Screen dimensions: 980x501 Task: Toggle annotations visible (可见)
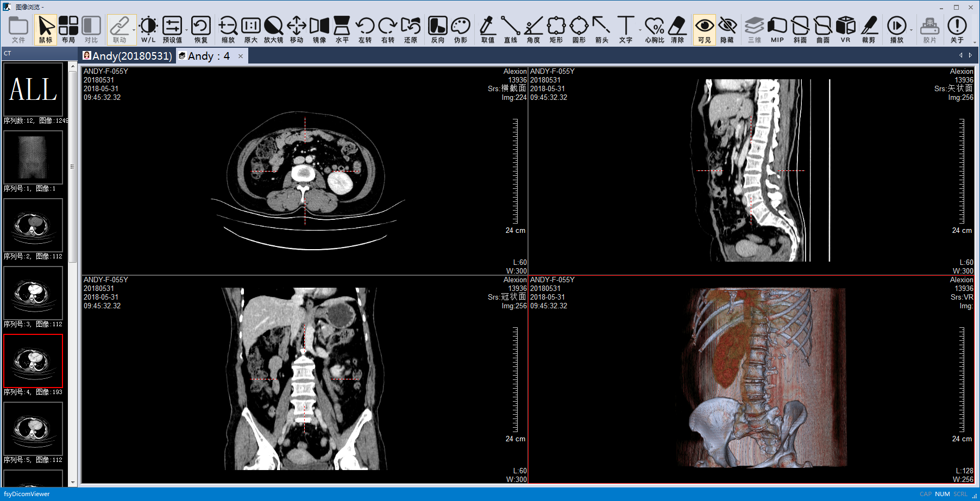[x=704, y=29]
